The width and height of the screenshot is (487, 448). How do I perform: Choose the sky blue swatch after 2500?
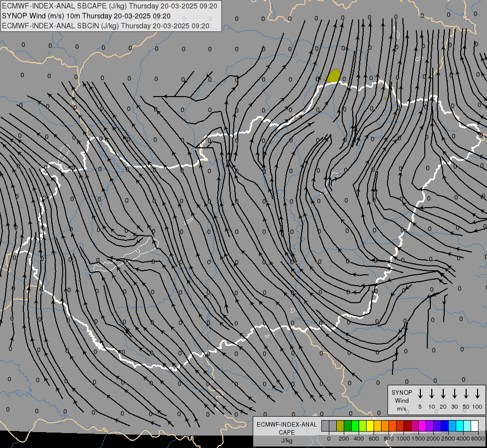(452, 426)
